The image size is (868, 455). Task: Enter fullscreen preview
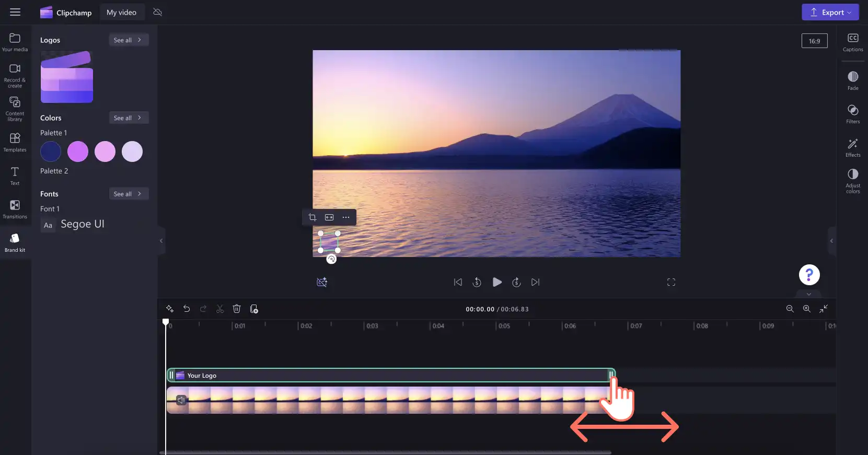[671, 282]
